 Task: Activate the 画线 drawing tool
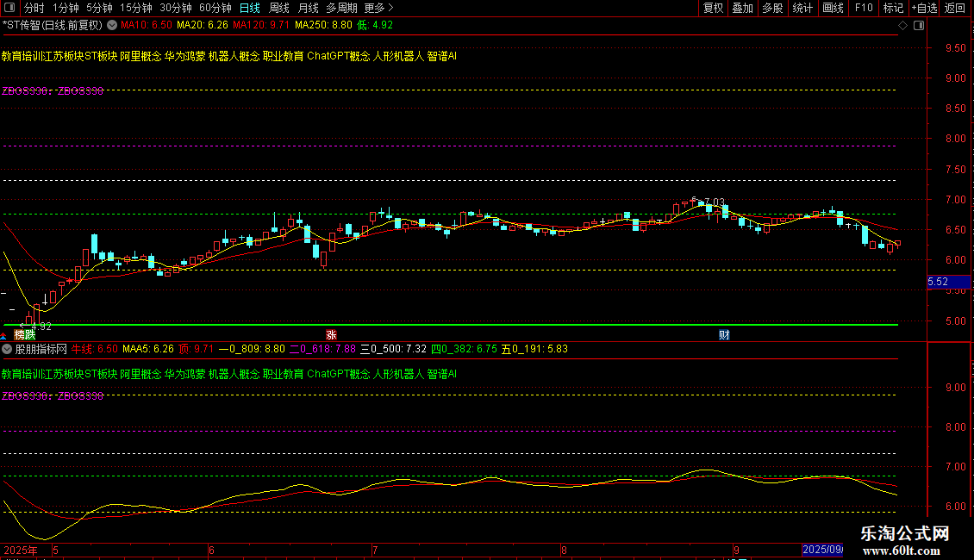[833, 8]
